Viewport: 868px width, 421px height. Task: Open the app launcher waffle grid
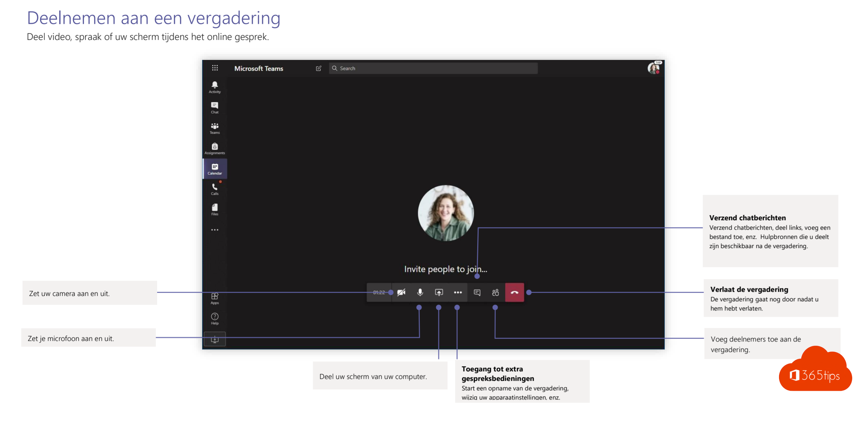point(215,68)
